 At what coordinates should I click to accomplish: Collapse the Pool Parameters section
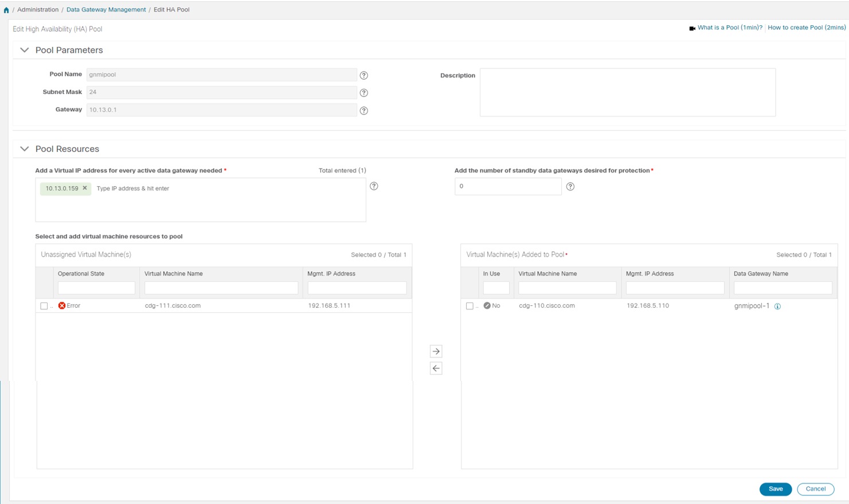click(x=25, y=50)
